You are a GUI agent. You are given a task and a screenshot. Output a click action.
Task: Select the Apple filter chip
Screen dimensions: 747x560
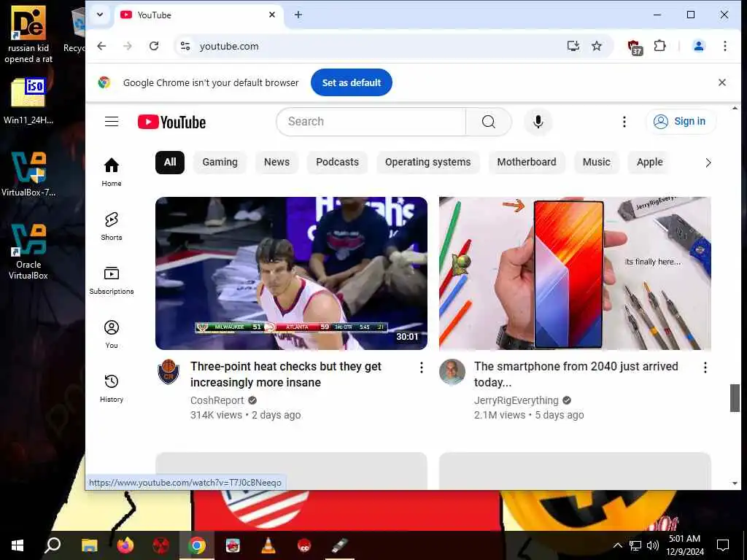click(x=650, y=162)
